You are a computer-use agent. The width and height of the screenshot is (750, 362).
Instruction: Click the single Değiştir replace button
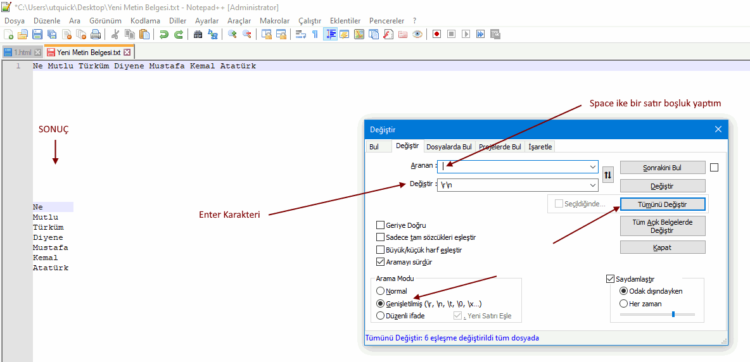point(662,186)
